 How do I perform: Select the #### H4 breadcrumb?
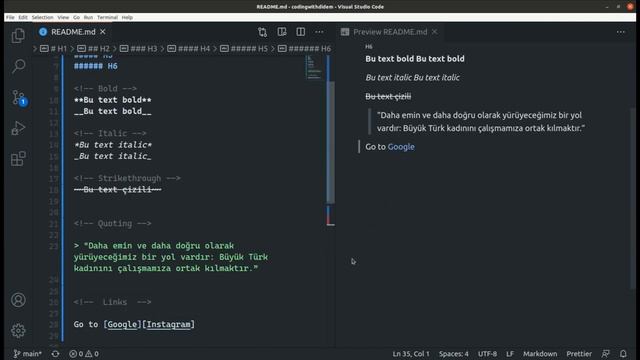pos(189,49)
